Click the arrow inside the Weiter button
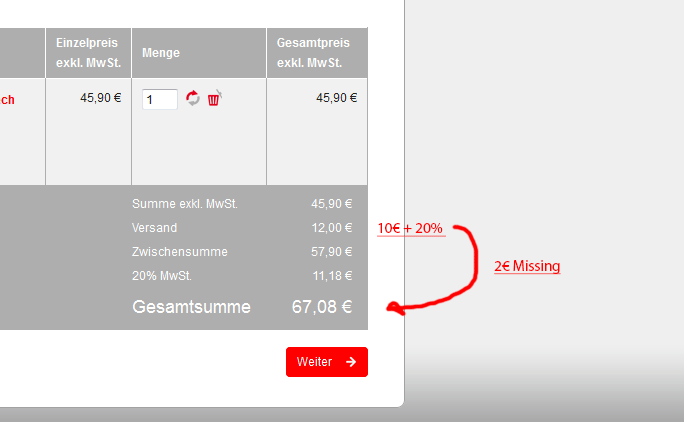This screenshot has width=684, height=422. pyautogui.click(x=351, y=362)
